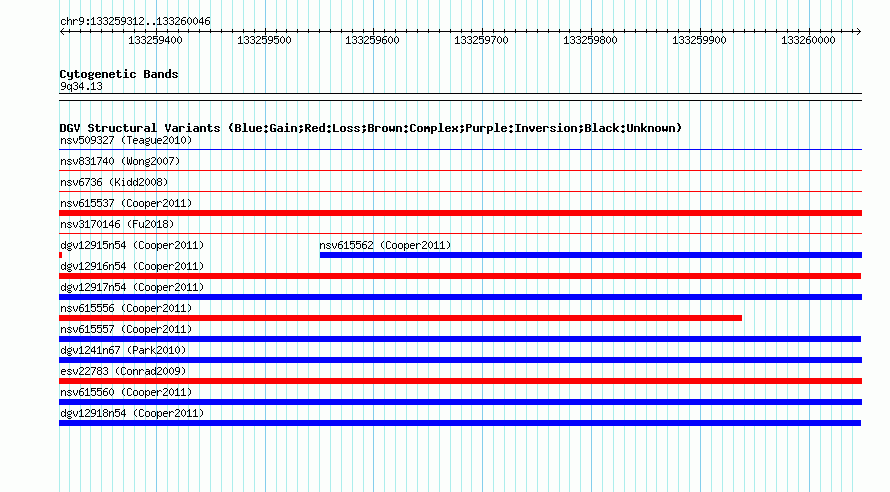Select variant label nsv615537 (Cooper2011)
This screenshot has height=492, width=890.
point(126,203)
